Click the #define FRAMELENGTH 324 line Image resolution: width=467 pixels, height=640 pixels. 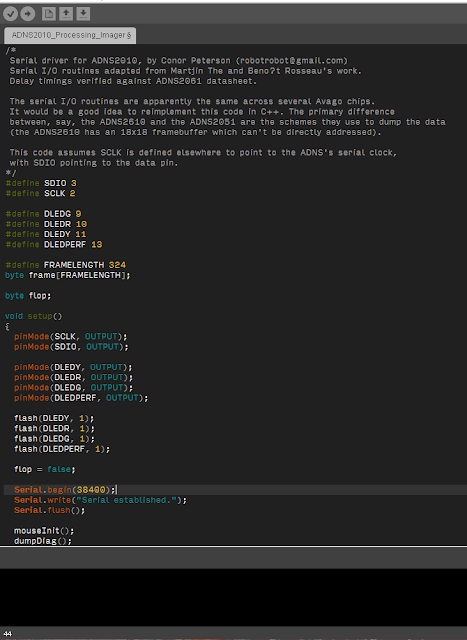66,265
